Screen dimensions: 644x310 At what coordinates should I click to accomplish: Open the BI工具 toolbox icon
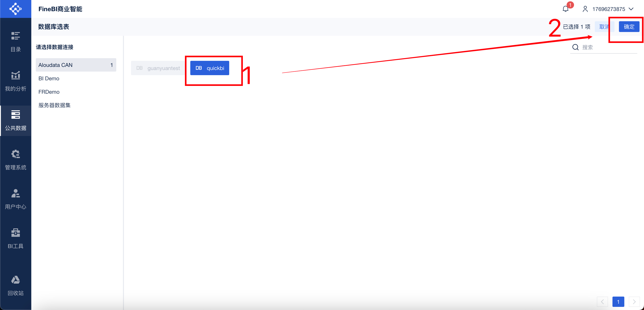(x=15, y=233)
